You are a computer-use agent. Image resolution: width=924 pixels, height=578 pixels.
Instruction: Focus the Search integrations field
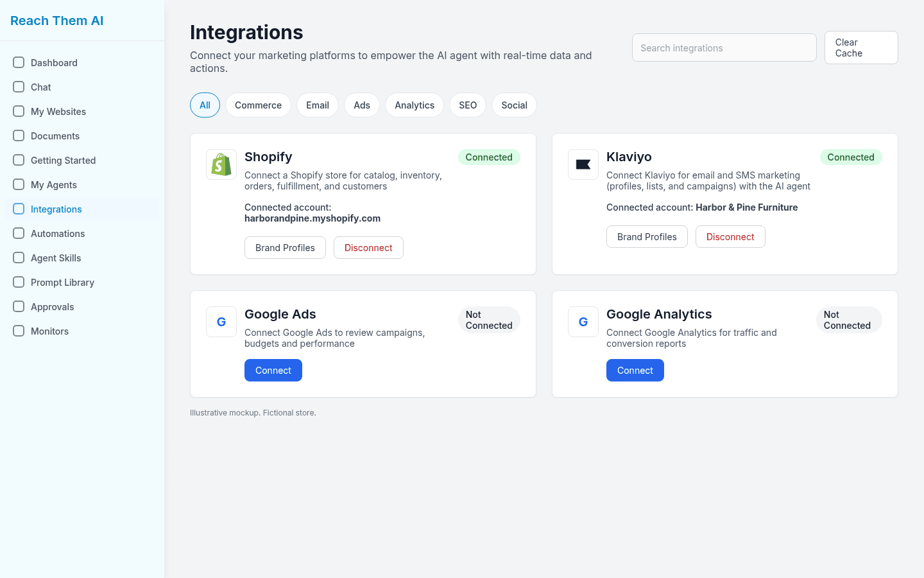click(724, 48)
